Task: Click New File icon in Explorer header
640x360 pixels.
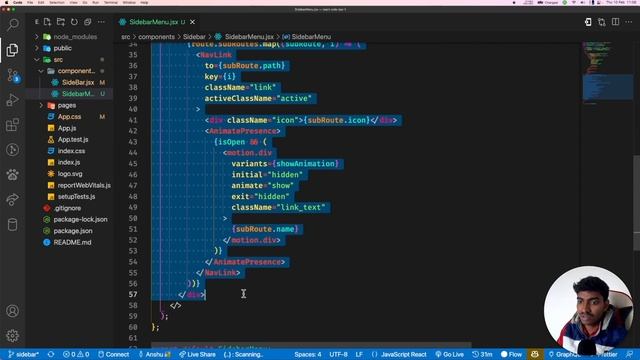Action: click(47, 22)
